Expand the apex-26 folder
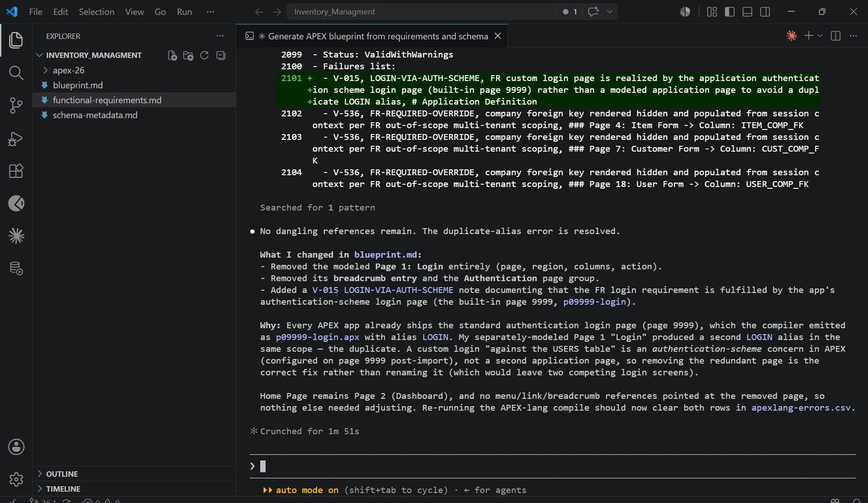Viewport: 868px width, 503px height. [x=68, y=70]
